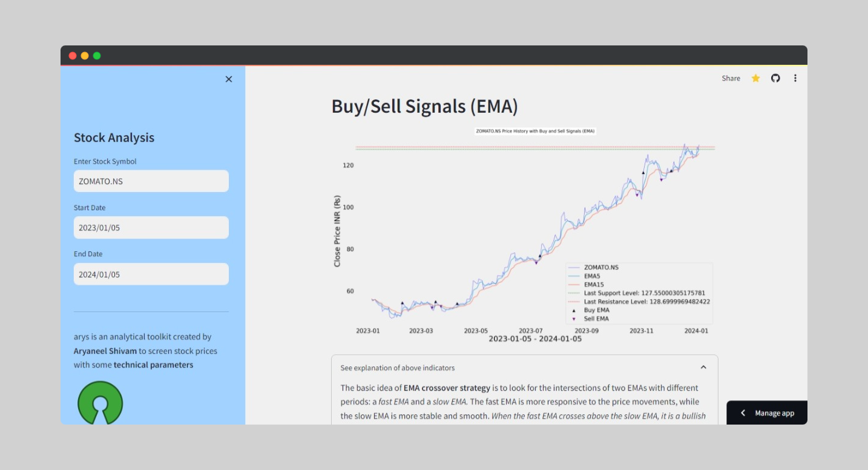Click the 2023-11 x-axis tick label
This screenshot has height=470, width=868.
[642, 331]
